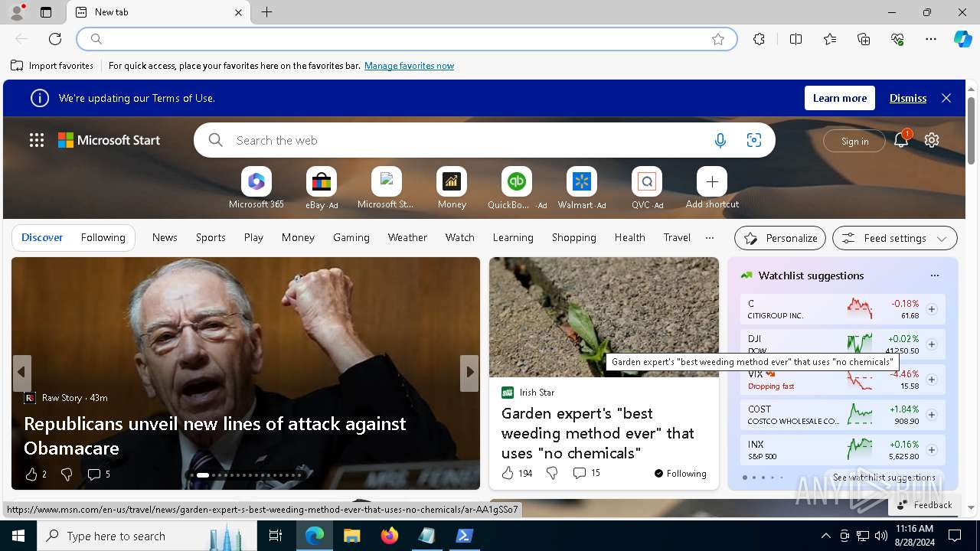Show more feed categories ellipsis
This screenshot has width=980, height=551.
(710, 237)
